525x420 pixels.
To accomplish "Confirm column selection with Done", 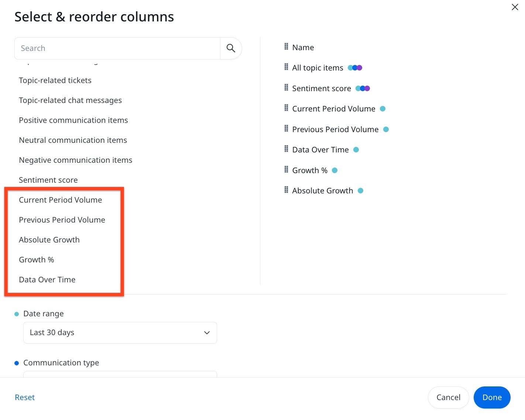I will pos(492,397).
